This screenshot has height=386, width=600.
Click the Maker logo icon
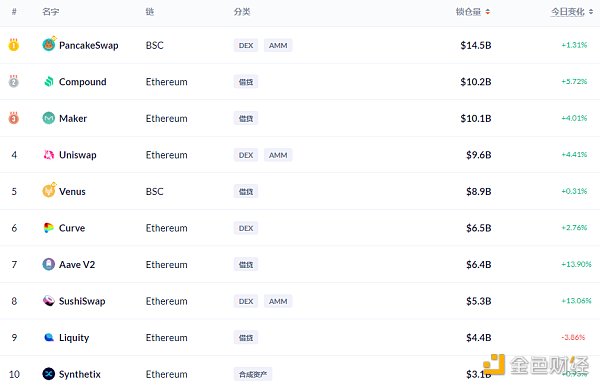coord(49,118)
